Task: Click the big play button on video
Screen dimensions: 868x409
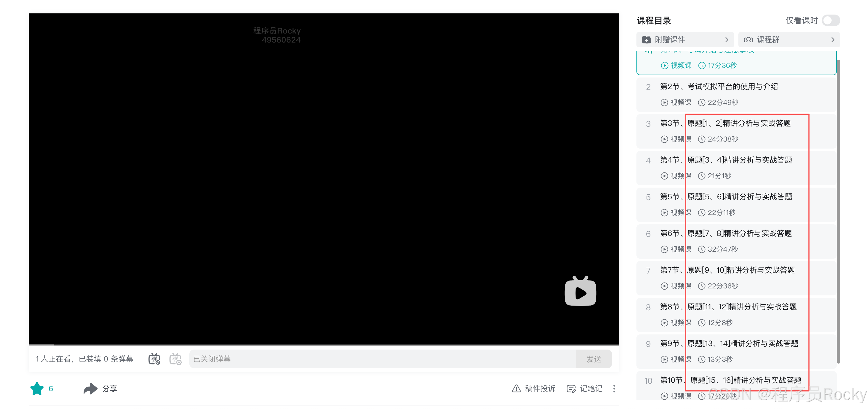Action: (580, 292)
